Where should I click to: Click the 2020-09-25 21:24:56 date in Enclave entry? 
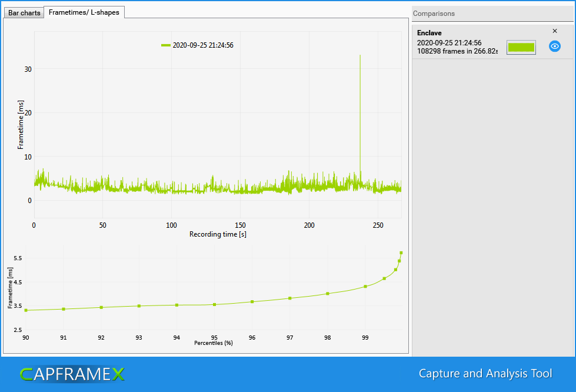coord(449,42)
